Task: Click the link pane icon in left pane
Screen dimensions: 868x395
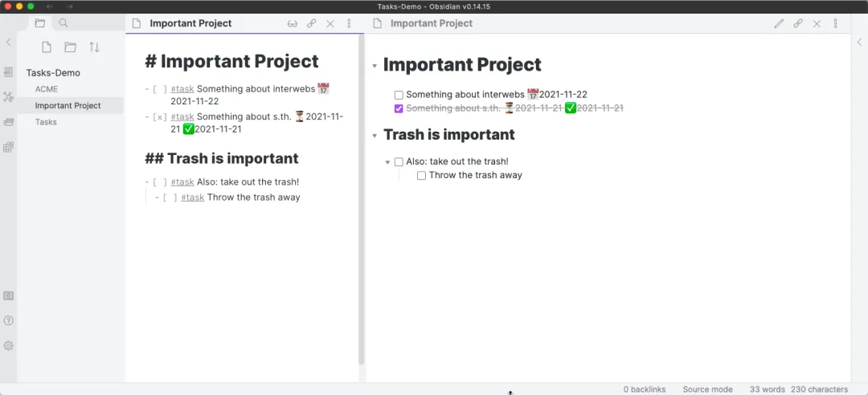Action: pos(312,24)
